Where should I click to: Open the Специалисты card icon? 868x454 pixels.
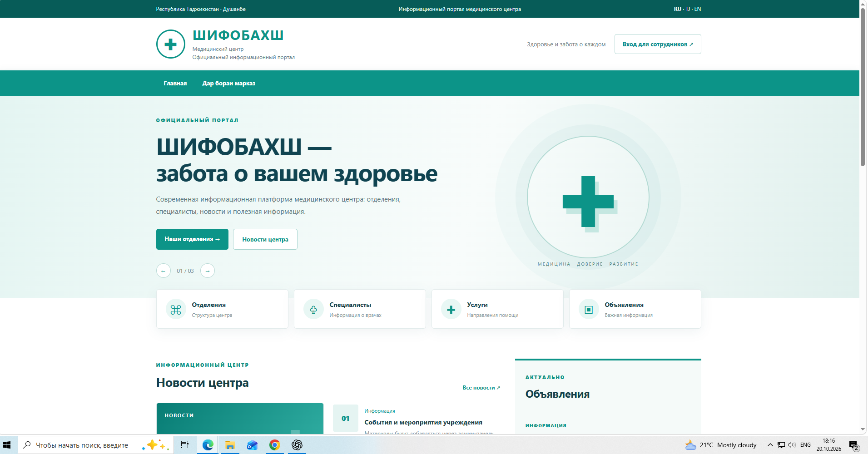point(313,310)
